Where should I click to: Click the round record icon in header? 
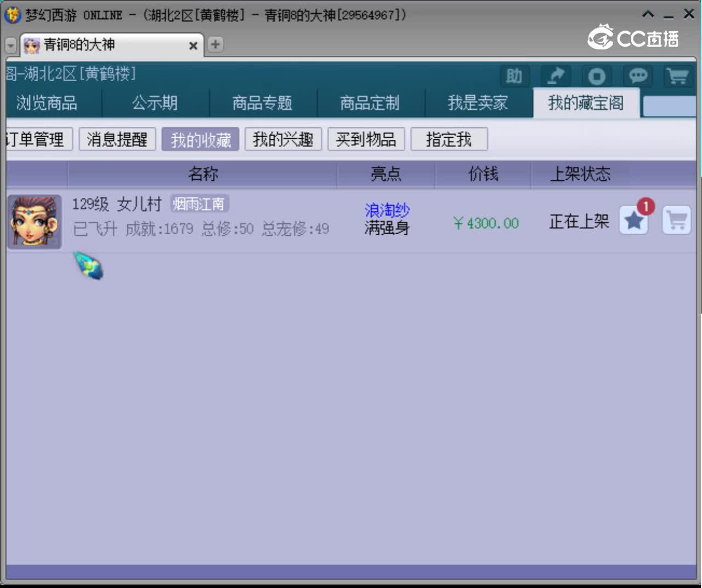597,76
